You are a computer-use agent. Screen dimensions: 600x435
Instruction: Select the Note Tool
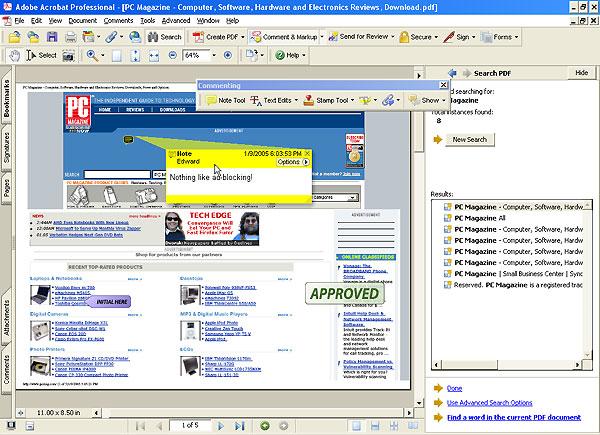[226, 101]
